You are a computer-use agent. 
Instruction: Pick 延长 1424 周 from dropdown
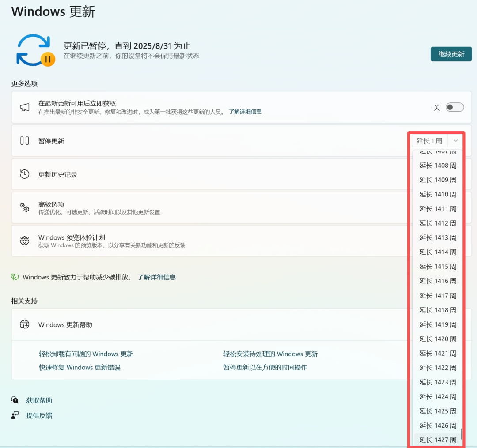[438, 397]
